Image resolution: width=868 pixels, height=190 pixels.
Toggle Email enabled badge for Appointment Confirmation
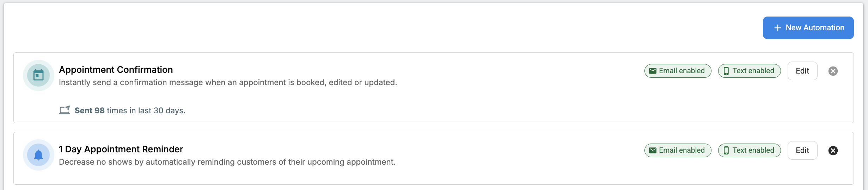[x=678, y=71]
